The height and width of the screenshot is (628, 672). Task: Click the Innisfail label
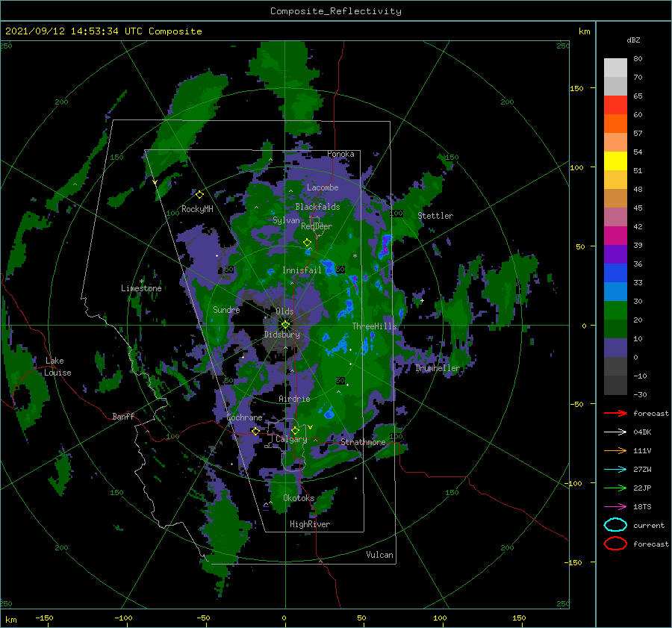(x=302, y=270)
